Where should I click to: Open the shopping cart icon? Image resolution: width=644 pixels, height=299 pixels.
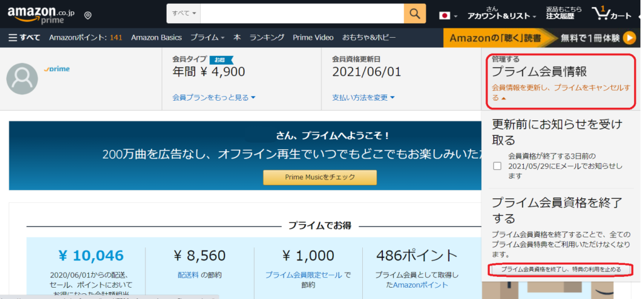611,14
